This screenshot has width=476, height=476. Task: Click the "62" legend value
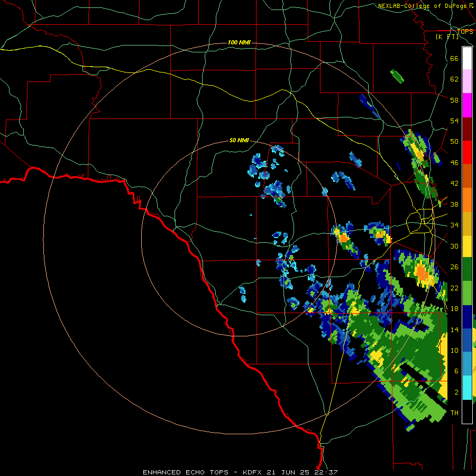click(x=454, y=79)
